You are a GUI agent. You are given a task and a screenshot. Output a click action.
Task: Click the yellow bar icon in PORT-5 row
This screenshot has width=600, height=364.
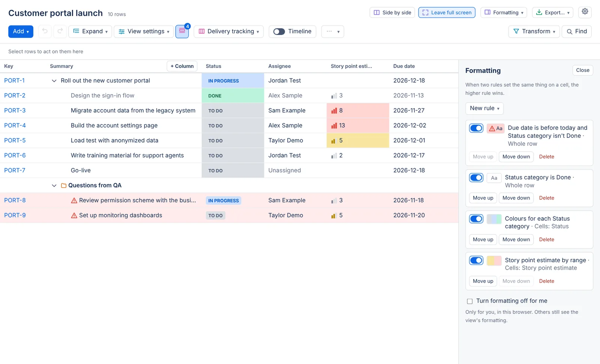click(x=333, y=141)
